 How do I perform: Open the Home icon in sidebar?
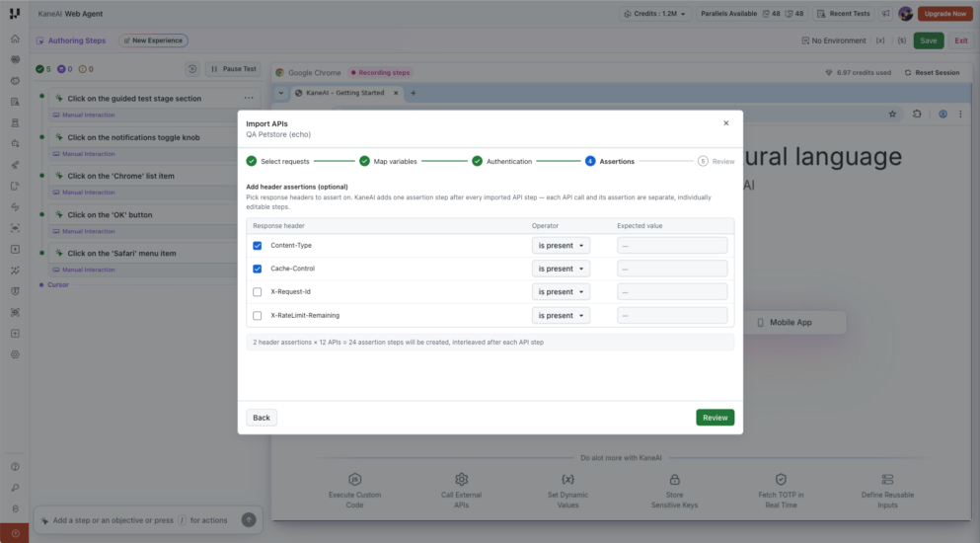pyautogui.click(x=15, y=39)
